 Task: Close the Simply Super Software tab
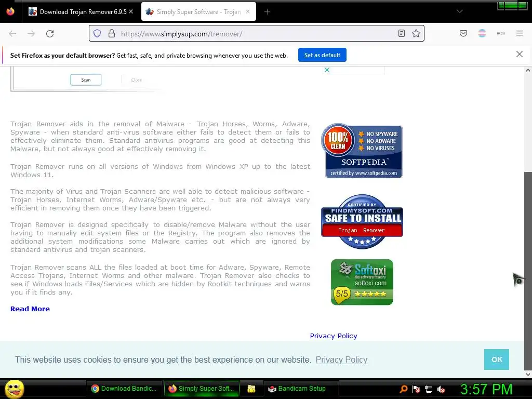pyautogui.click(x=248, y=11)
